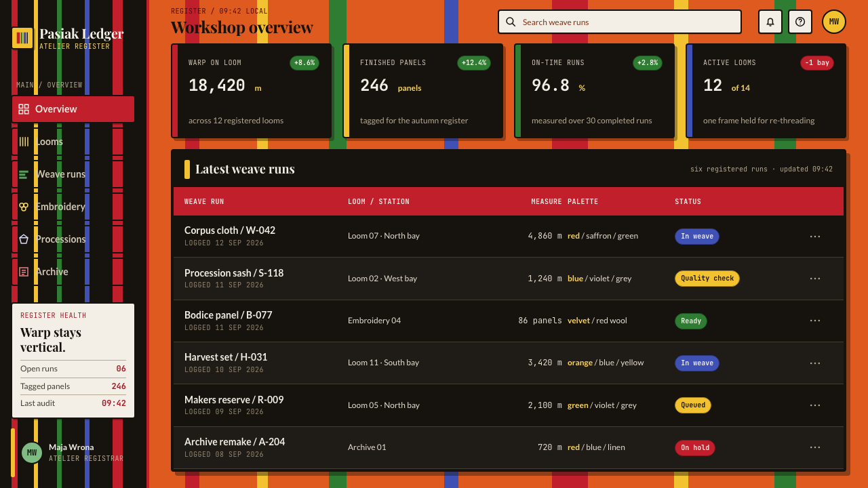Open the help question-mark icon
868x488 pixels.
pyautogui.click(x=800, y=22)
